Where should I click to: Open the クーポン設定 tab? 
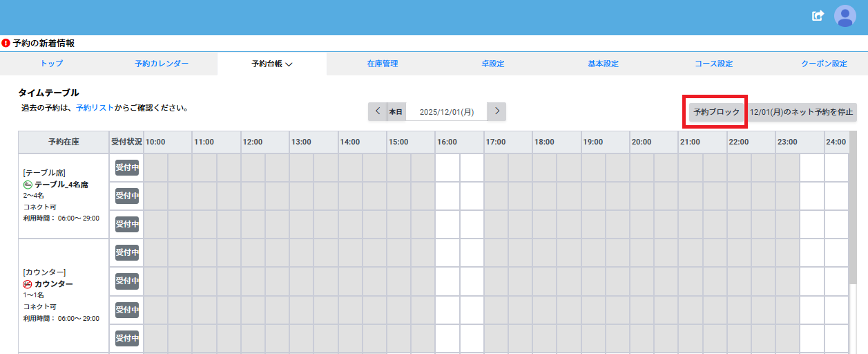823,64
